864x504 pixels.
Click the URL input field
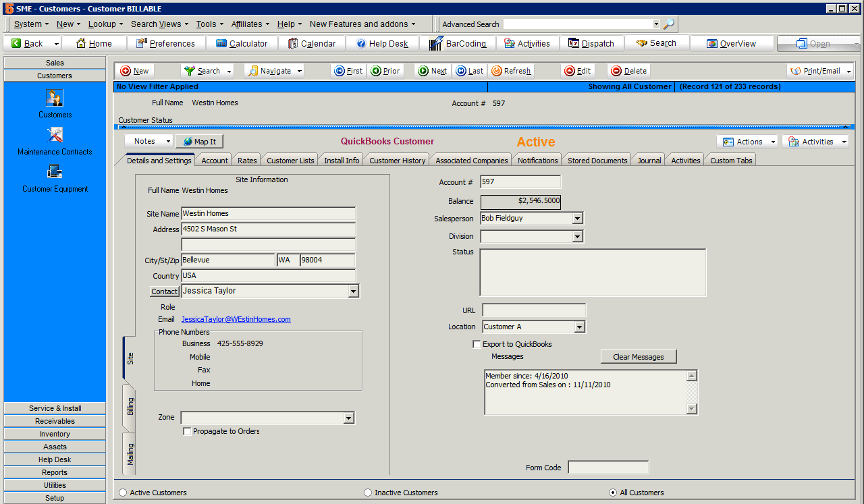click(534, 310)
